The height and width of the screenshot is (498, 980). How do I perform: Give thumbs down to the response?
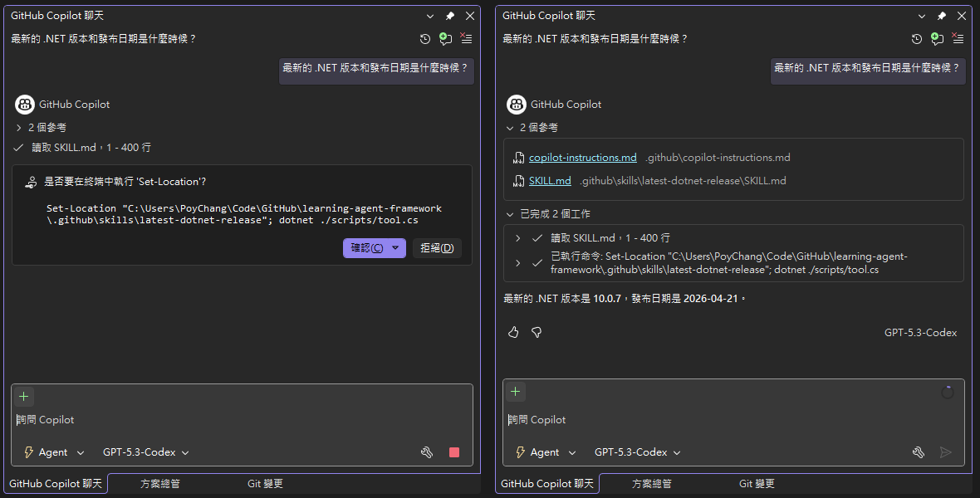pos(537,333)
